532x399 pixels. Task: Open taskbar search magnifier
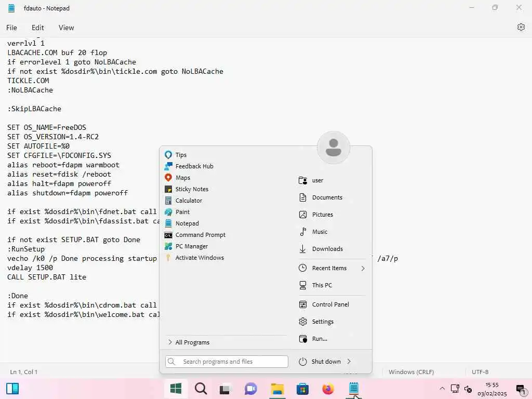(201, 389)
